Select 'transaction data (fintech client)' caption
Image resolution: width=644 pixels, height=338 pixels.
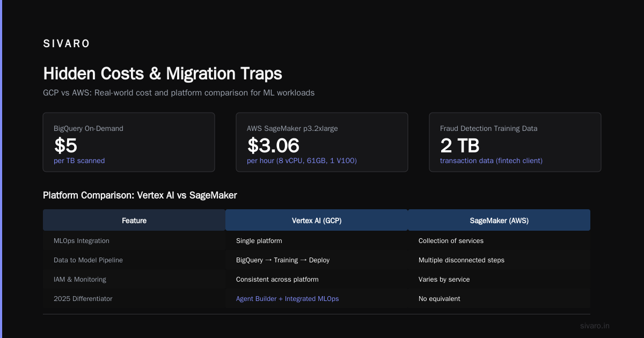[491, 160]
